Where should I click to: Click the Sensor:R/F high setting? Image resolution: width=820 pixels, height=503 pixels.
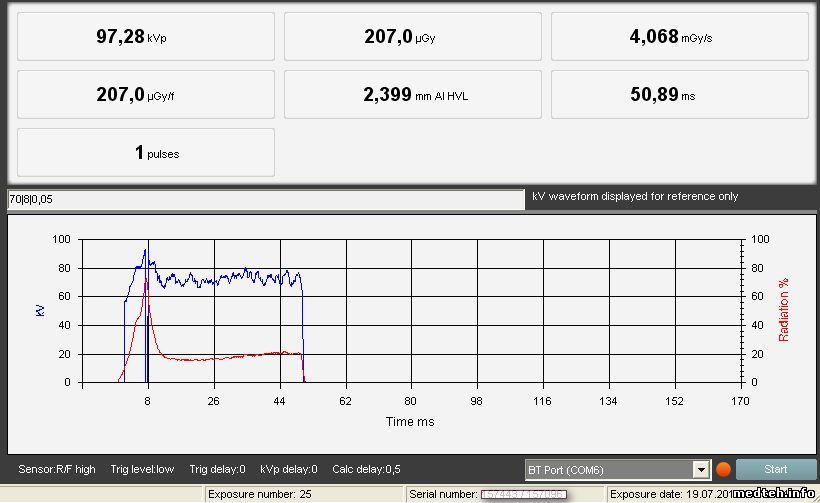coord(57,469)
